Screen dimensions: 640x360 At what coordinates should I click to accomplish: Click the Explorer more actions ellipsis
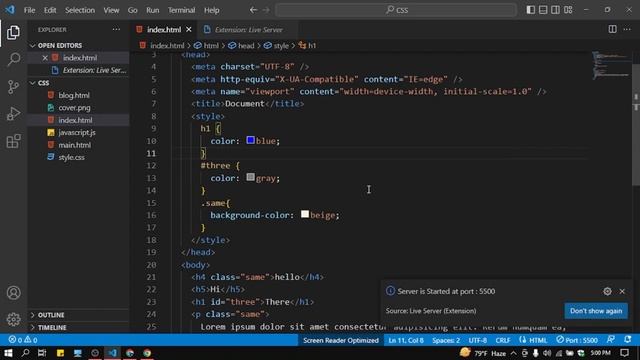click(x=116, y=29)
